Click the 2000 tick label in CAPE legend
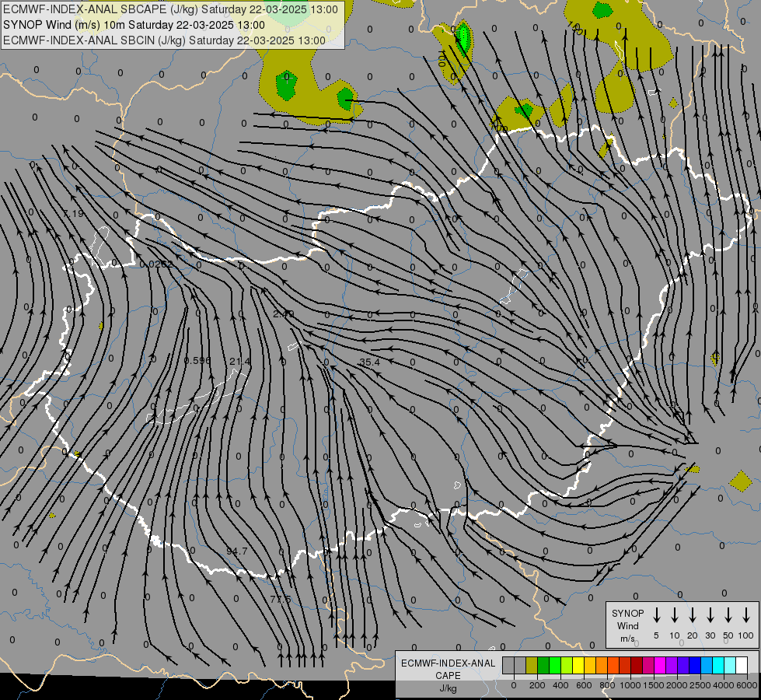 point(677,685)
